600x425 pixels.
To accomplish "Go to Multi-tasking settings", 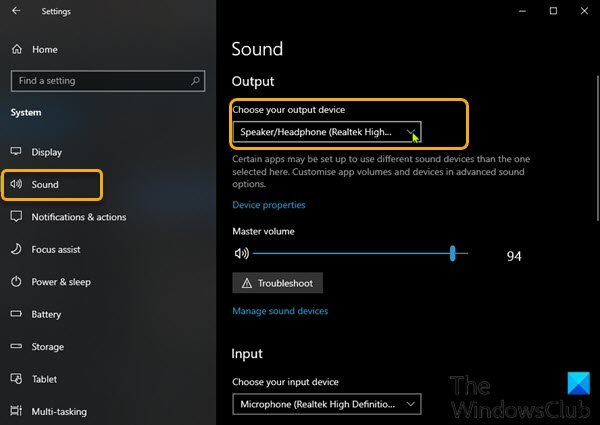I will coord(58,411).
